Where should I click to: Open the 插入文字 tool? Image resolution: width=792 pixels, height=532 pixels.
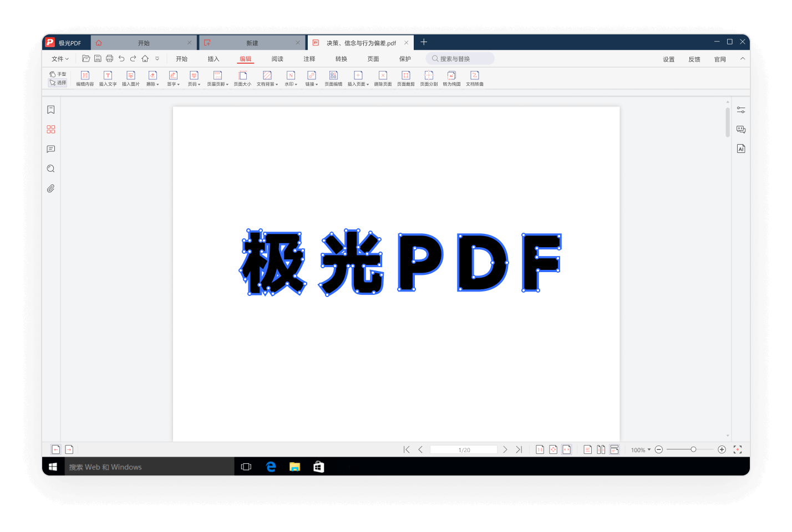106,78
